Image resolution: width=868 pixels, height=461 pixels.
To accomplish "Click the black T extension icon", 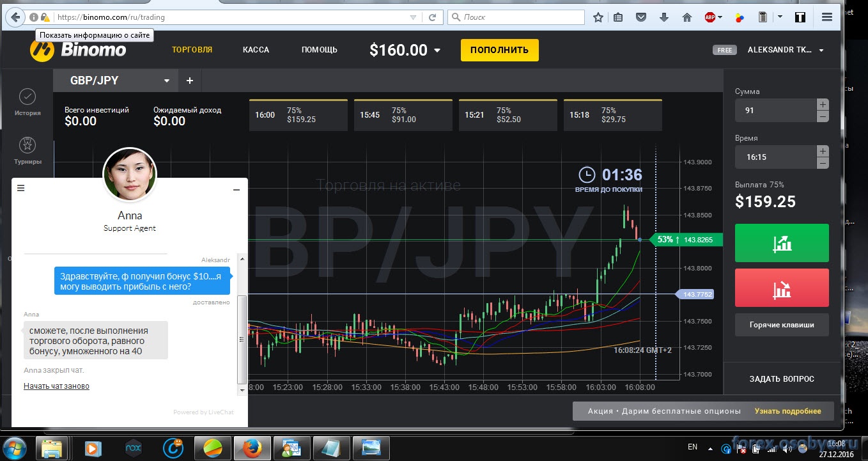I will pos(800,17).
